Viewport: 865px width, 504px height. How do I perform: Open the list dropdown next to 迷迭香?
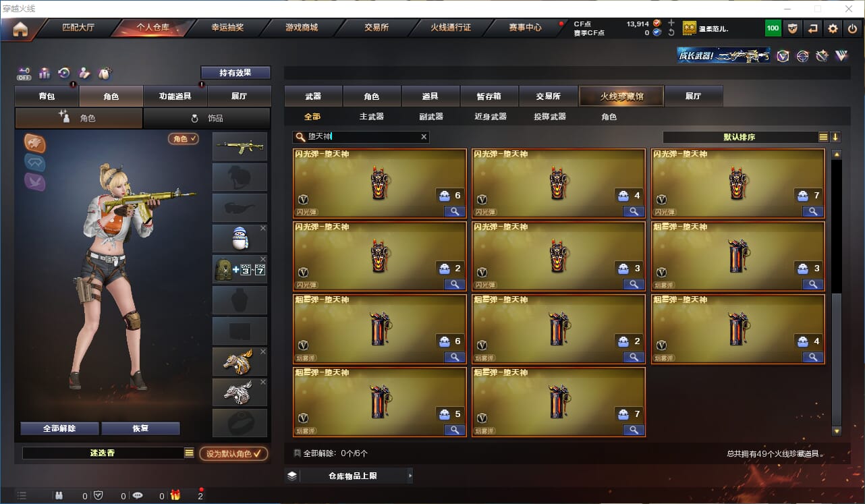[189, 453]
